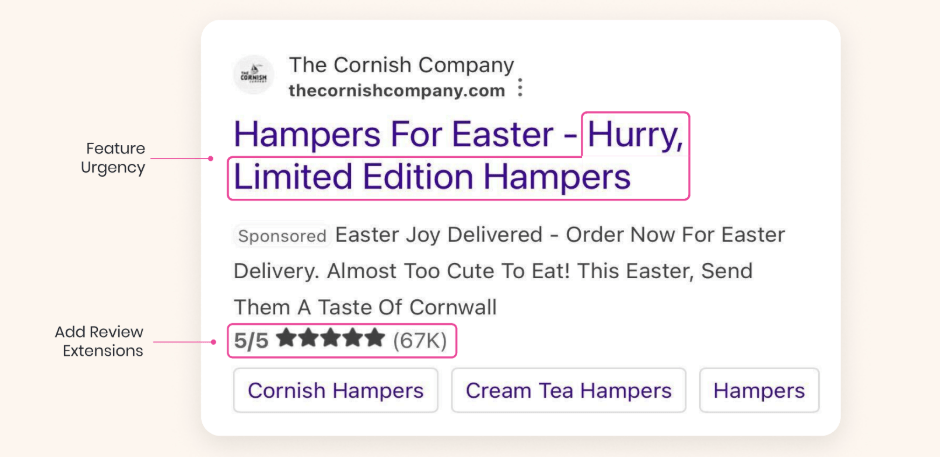The image size is (940, 457).
Task: Click the 5/5 rating score
Action: point(251,340)
